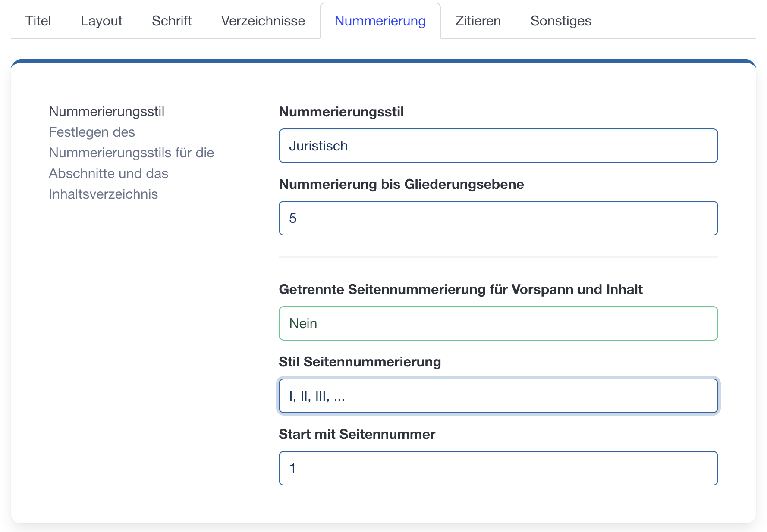Click the Getrennte Seitennummerierung label
This screenshot has height=532, width=767.
[x=461, y=289]
